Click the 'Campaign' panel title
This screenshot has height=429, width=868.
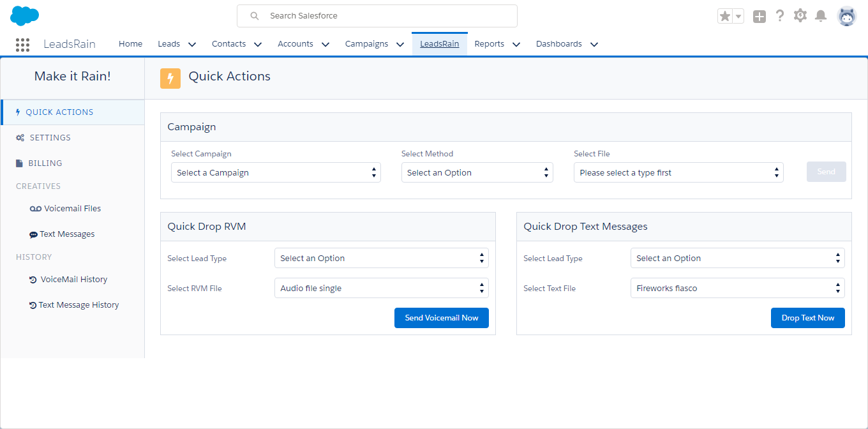pos(192,127)
